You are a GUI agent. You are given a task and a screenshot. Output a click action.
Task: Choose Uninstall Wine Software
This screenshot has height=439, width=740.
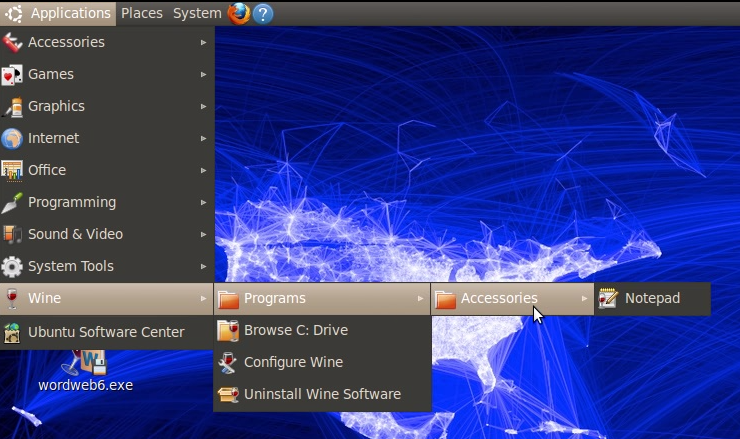tap(322, 394)
